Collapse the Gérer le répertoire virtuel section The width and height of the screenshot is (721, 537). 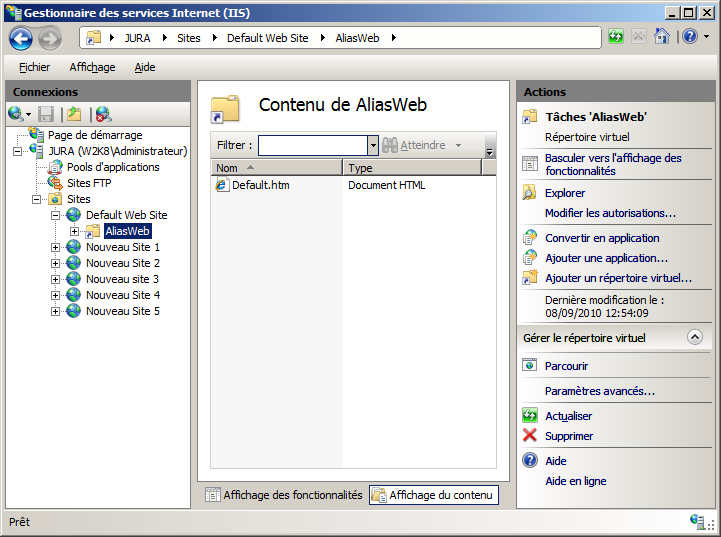(695, 338)
